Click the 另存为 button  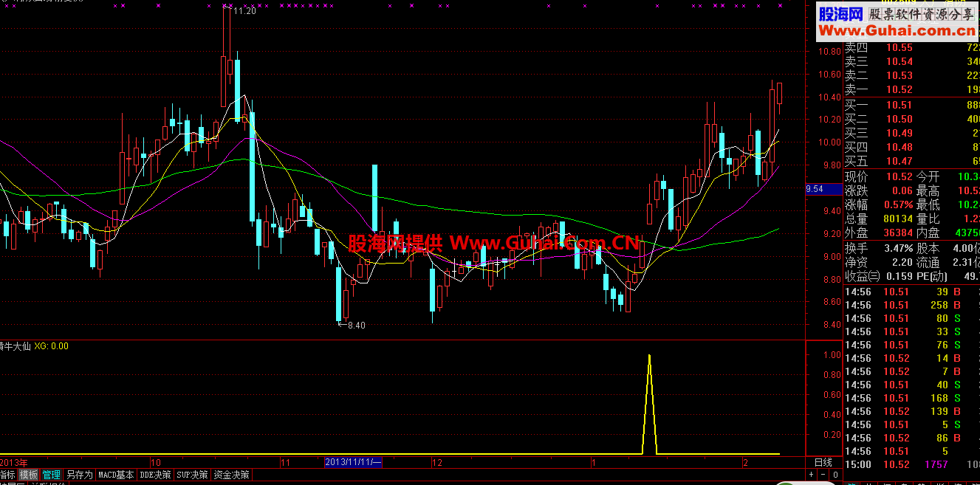[x=79, y=475]
